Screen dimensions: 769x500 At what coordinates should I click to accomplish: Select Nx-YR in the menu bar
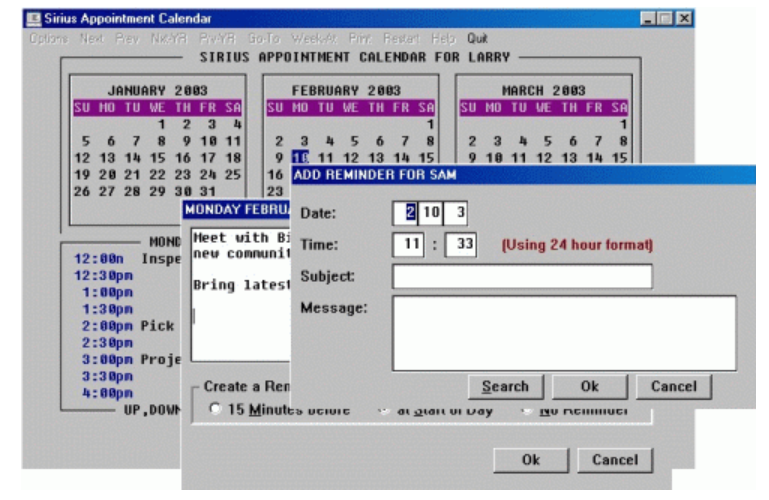pos(169,38)
